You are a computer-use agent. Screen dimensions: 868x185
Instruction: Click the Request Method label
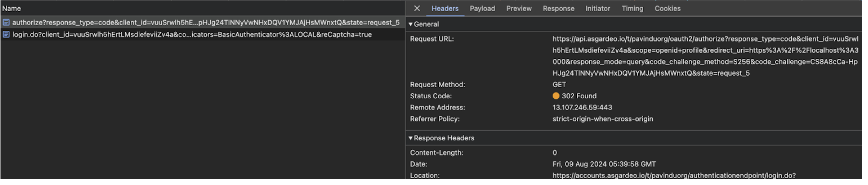437,84
